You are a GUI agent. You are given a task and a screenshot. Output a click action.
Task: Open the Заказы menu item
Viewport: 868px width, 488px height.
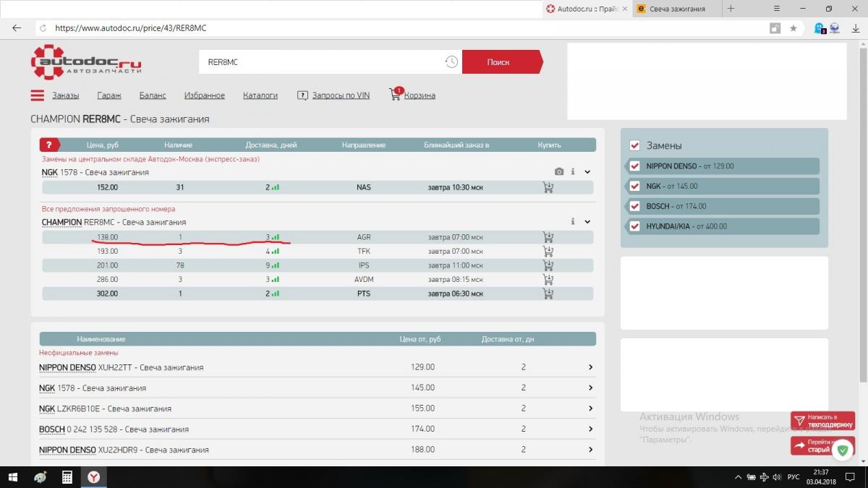click(65, 95)
